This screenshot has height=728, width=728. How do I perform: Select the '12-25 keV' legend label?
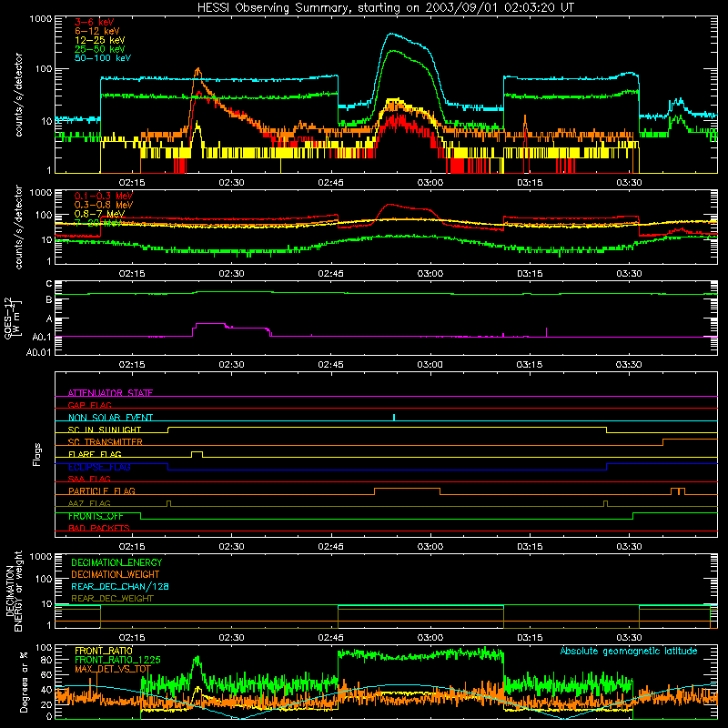pyautogui.click(x=100, y=40)
